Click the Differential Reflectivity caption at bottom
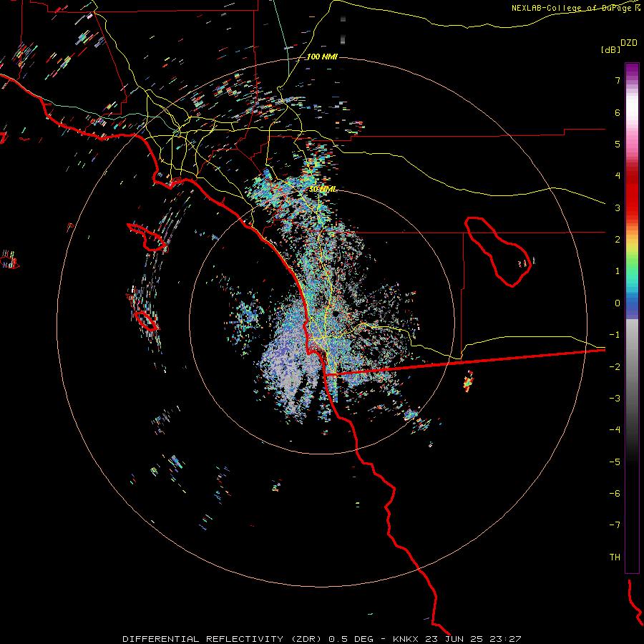The width and height of the screenshot is (644, 644). tap(321, 639)
